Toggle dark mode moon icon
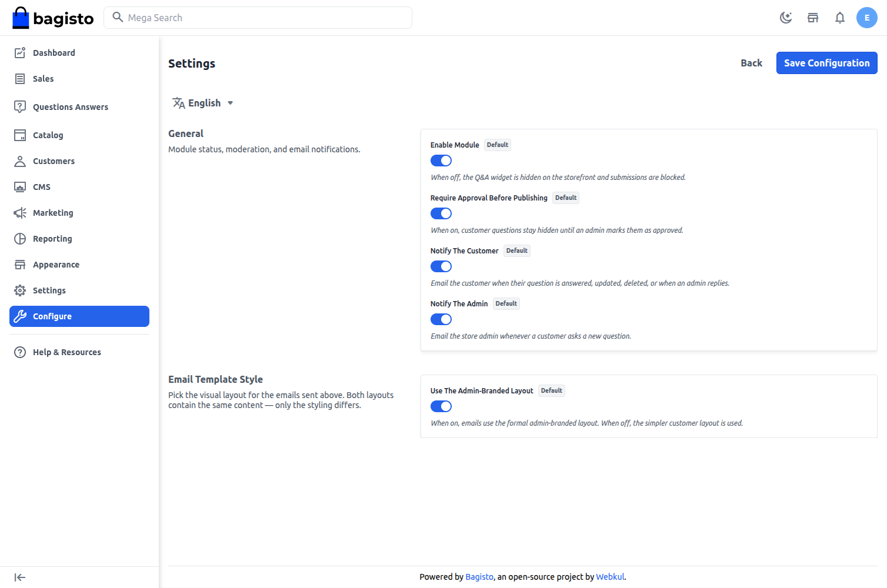The height and width of the screenshot is (588, 887). pyautogui.click(x=786, y=18)
